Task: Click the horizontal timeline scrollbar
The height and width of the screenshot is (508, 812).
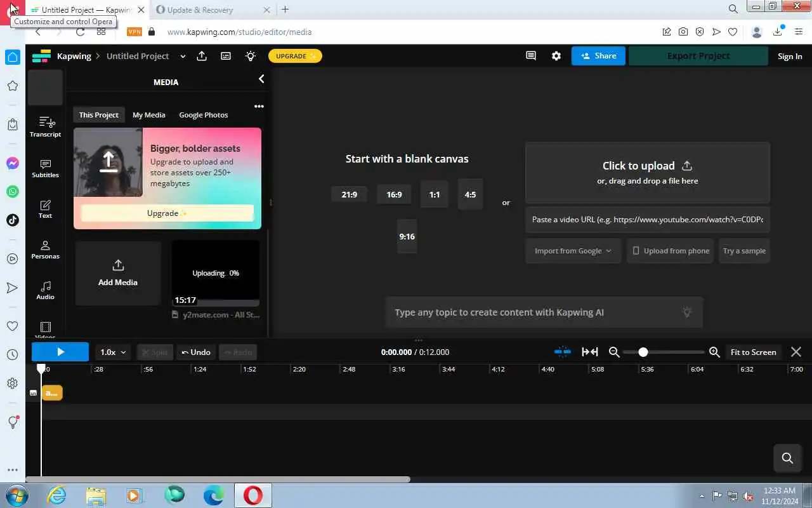Action: tap(218, 479)
